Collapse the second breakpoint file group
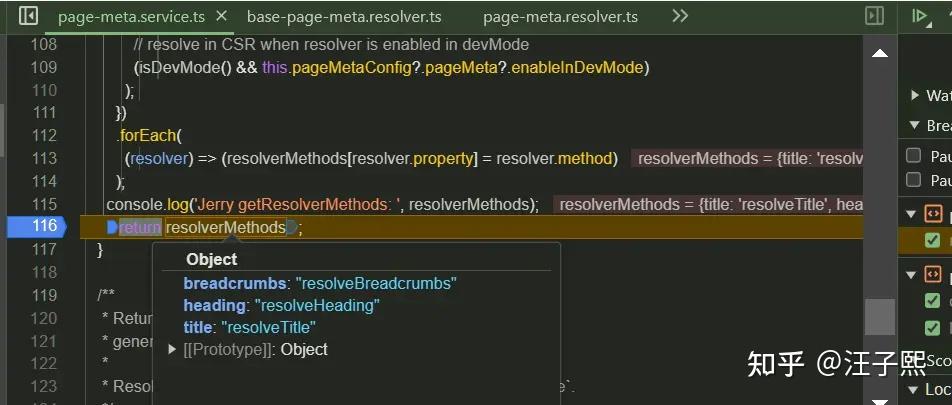 tap(911, 274)
